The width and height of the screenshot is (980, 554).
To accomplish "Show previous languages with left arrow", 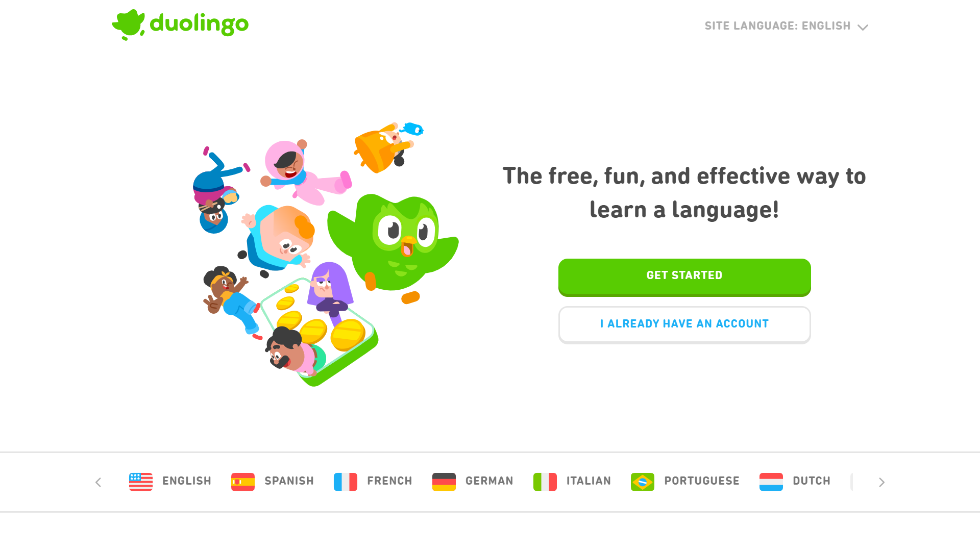I will (x=99, y=482).
